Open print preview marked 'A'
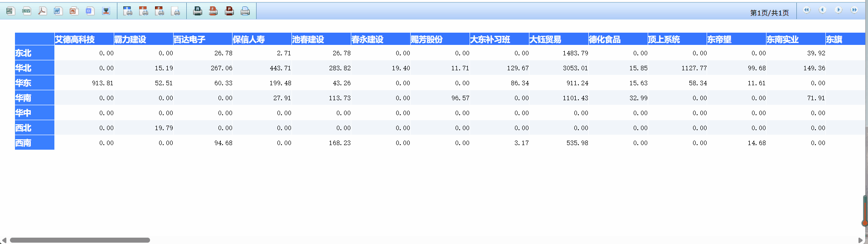 click(128, 11)
